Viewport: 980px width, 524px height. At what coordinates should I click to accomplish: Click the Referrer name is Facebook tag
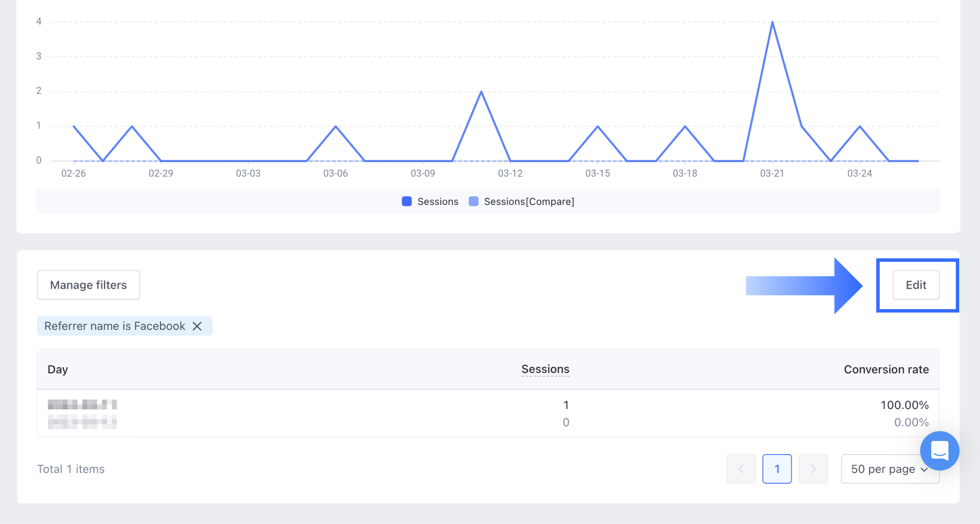point(115,326)
